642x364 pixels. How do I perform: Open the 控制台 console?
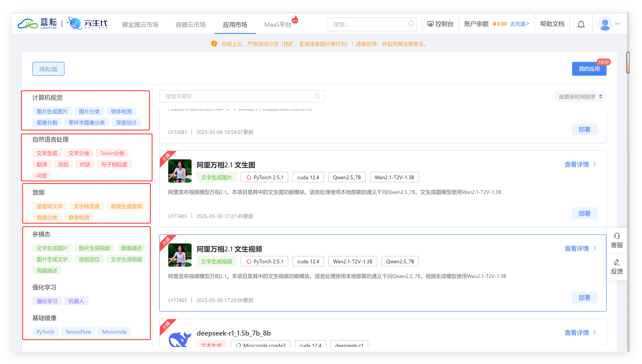[x=440, y=24]
